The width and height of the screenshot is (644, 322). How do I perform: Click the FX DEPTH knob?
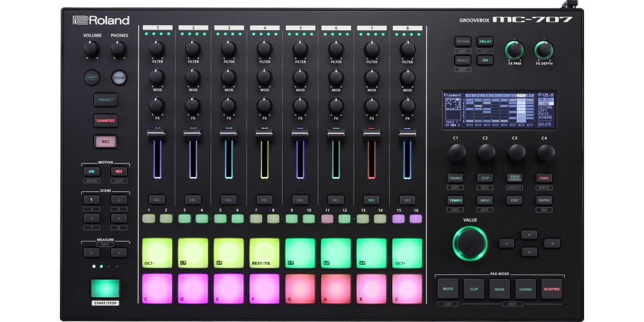(544, 50)
